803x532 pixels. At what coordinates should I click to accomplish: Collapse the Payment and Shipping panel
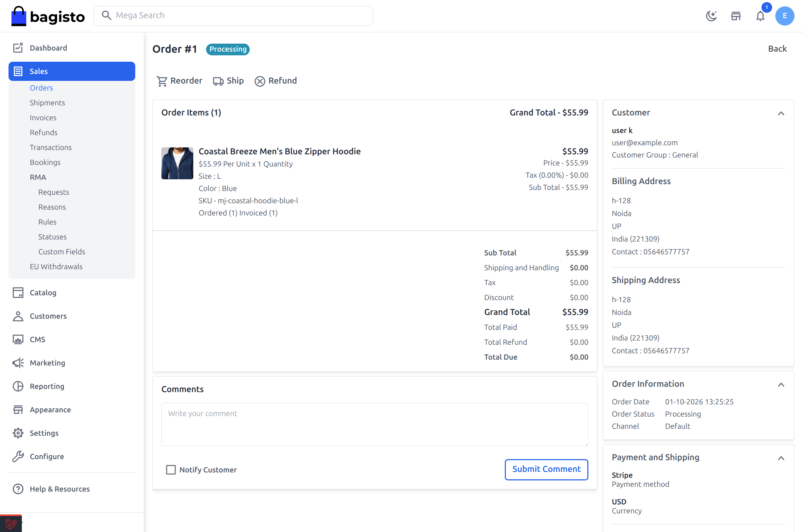coord(781,458)
